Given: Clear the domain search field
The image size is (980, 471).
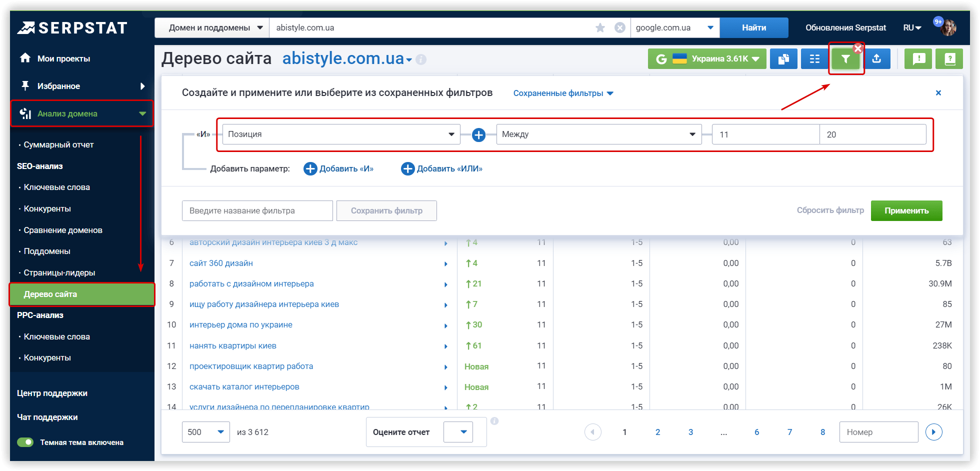Looking at the screenshot, I should pyautogui.click(x=619, y=28).
